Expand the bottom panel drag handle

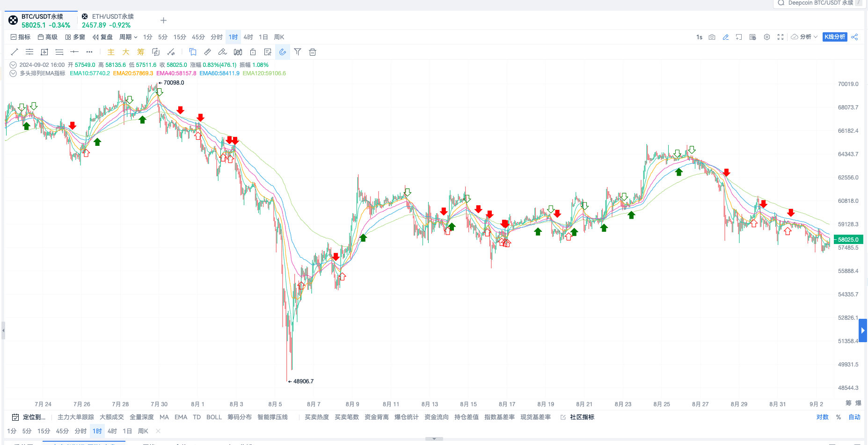tap(434, 439)
